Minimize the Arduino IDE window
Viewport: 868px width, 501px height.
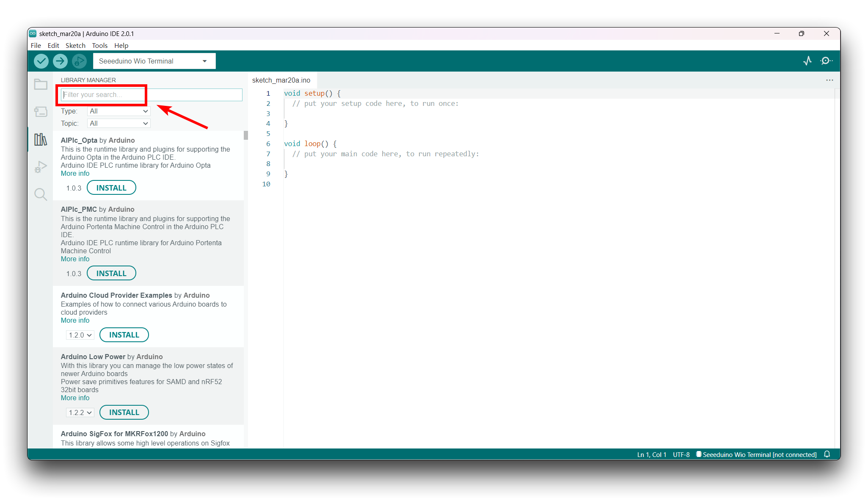coord(777,33)
